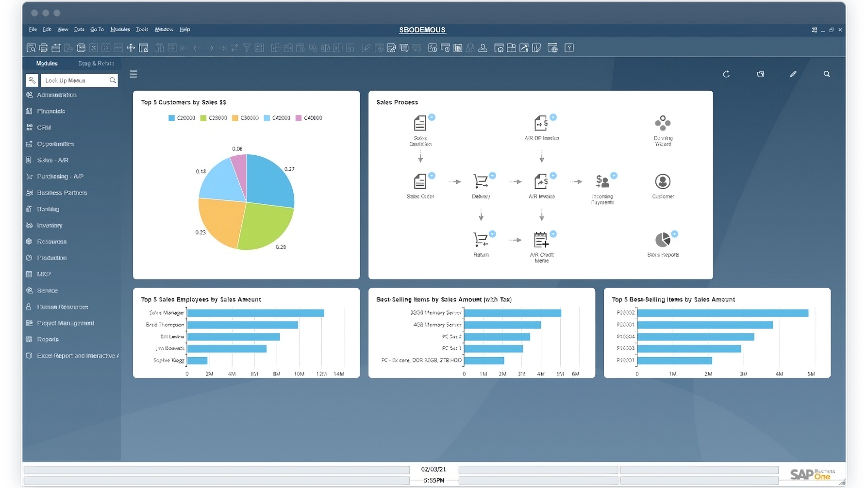Open Sales Reports pie icon in Sales Process
868x488 pixels.
pyautogui.click(x=663, y=238)
